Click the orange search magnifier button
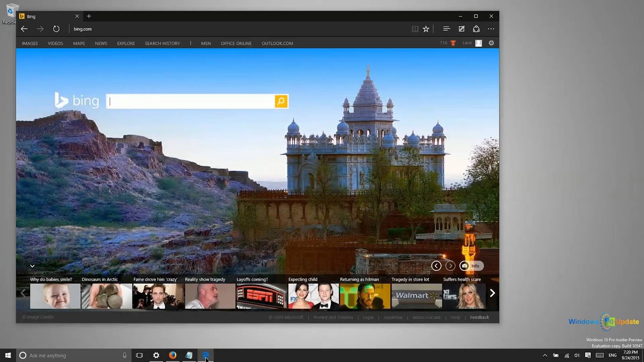 (281, 102)
